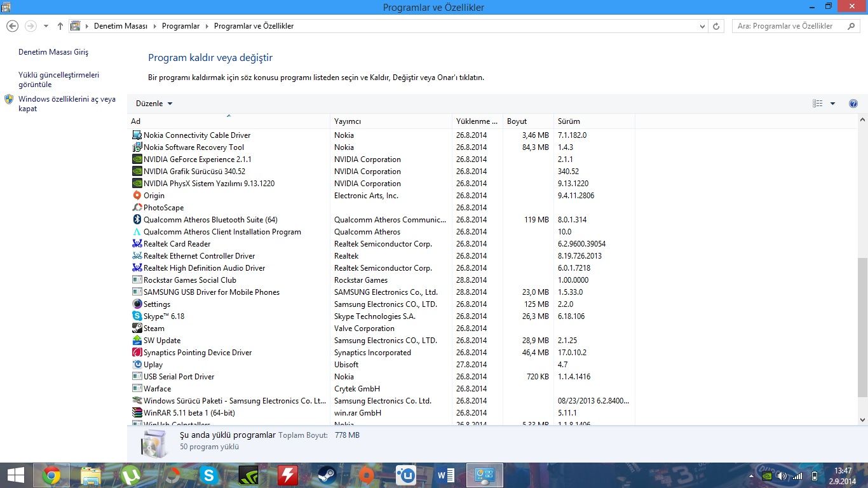Click the up-one-level arrow in the navigation bar
Image resolution: width=868 pixels, height=488 pixels.
60,26
